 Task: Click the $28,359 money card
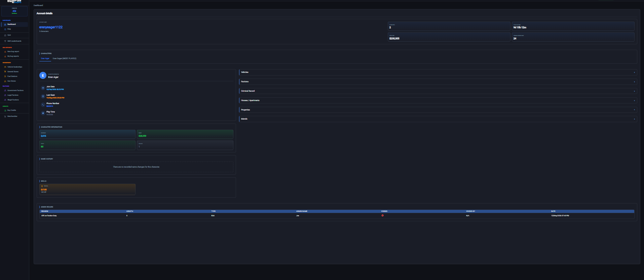185,134
